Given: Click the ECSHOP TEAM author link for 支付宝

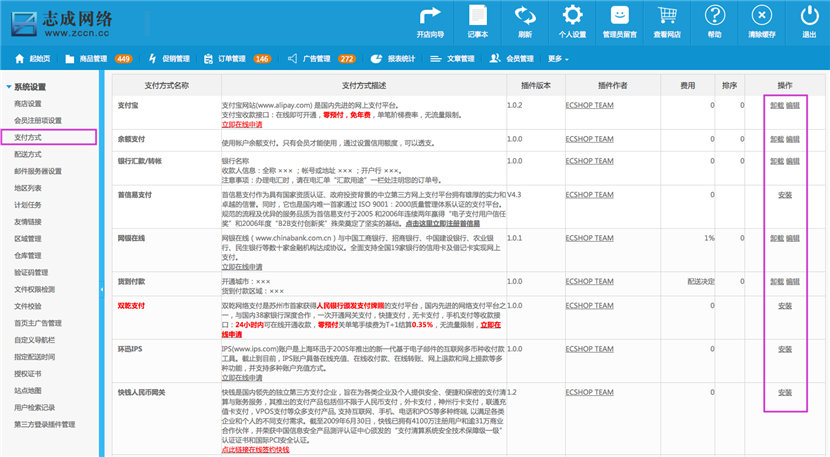Looking at the screenshot, I should (589, 105).
